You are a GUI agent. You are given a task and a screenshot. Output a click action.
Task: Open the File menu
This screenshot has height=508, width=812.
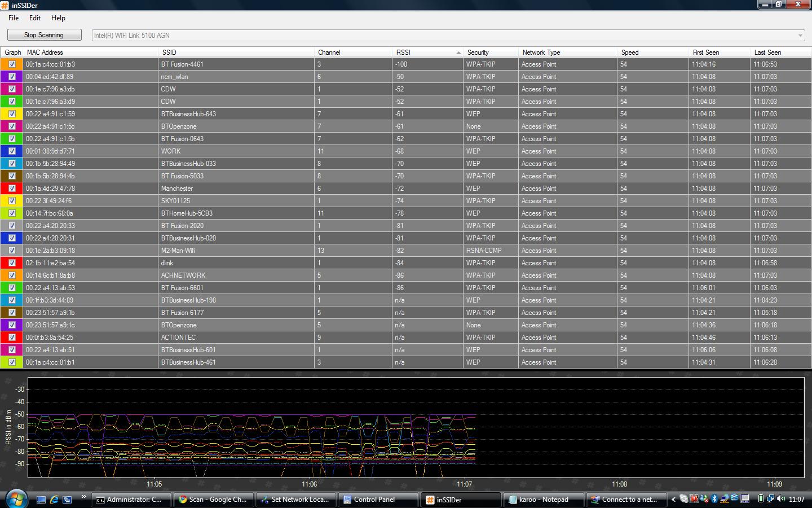pos(14,18)
